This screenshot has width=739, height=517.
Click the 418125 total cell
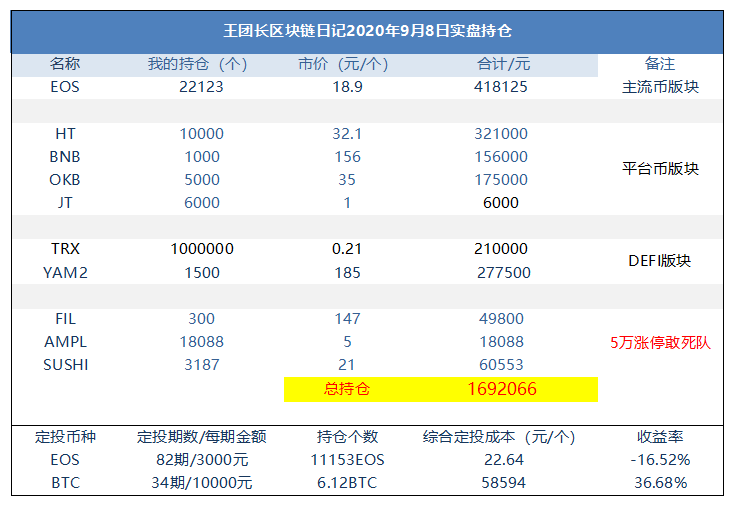[501, 87]
